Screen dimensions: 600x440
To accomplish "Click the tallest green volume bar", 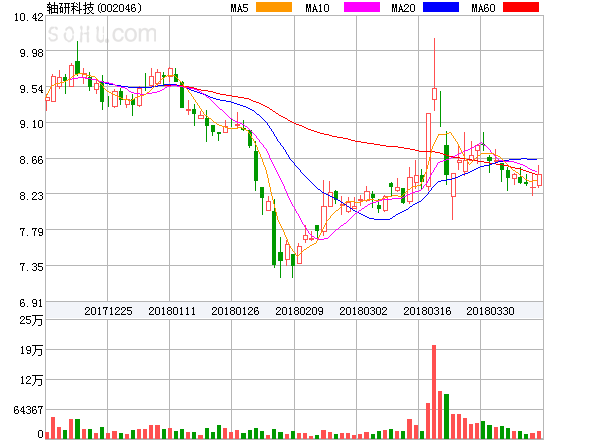I will 446,416.
